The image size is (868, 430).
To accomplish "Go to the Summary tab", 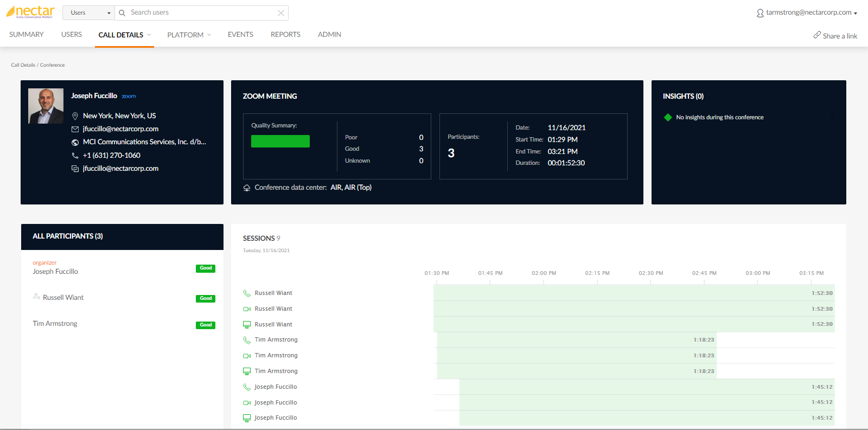I will click(x=27, y=34).
